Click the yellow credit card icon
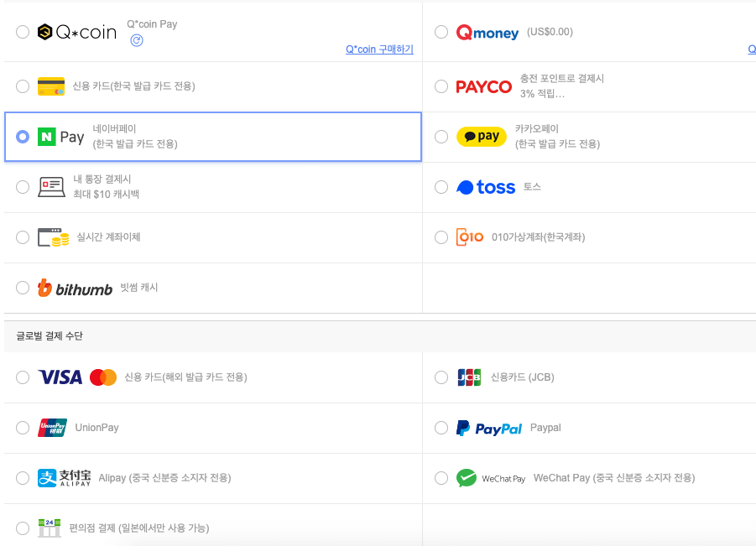756x546 pixels. tap(51, 86)
